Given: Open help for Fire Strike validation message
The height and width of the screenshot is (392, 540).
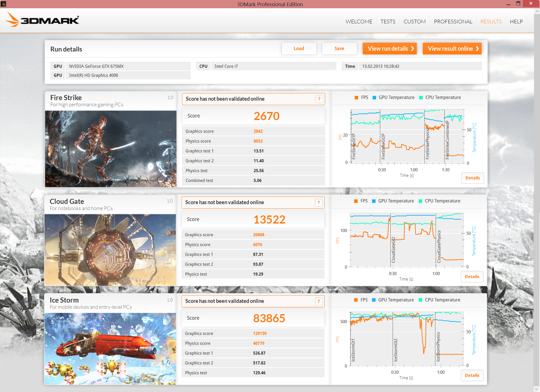Looking at the screenshot, I should (x=319, y=99).
